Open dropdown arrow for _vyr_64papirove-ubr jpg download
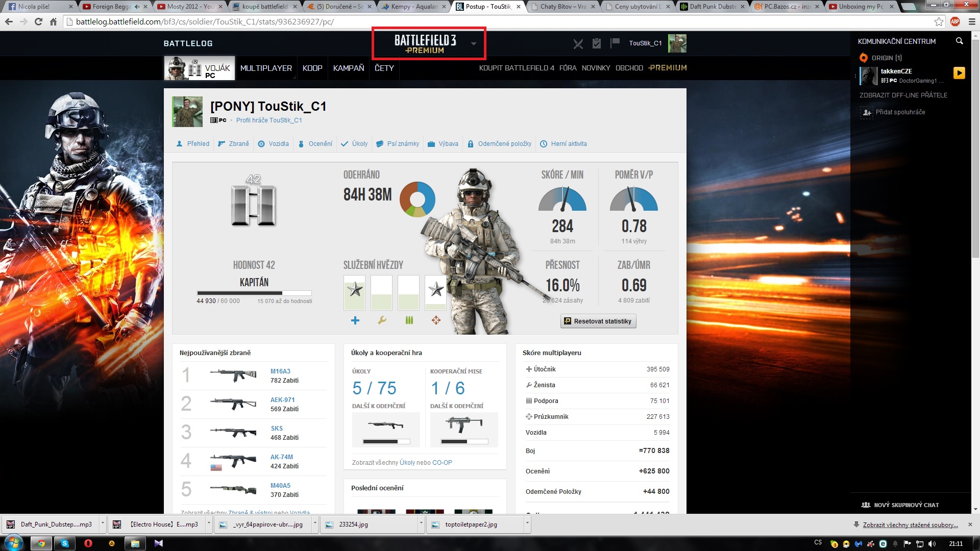 [315, 524]
